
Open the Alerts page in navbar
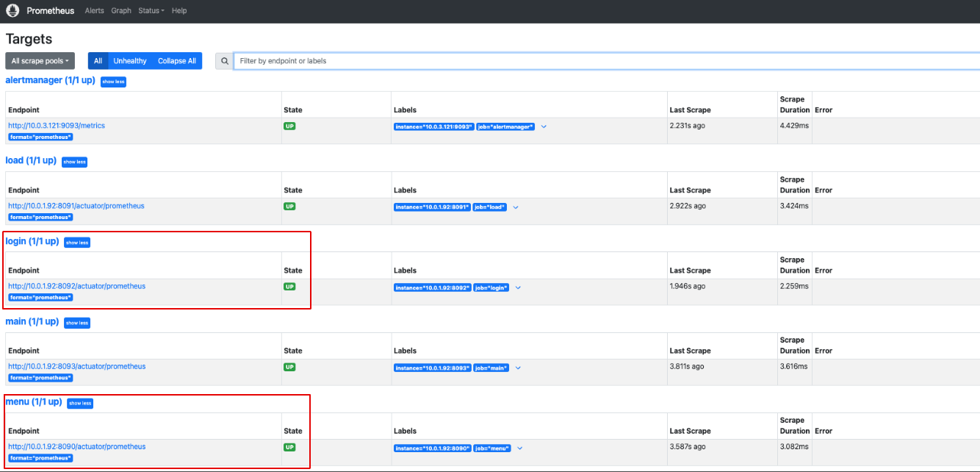pos(94,11)
